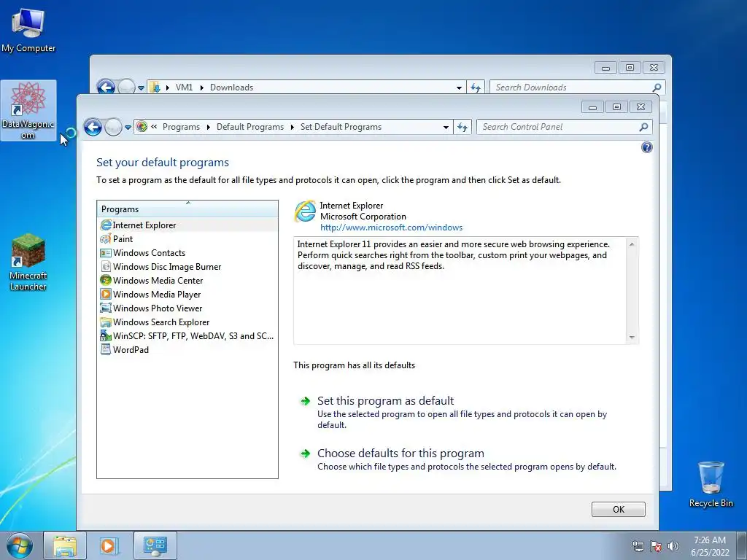Click Choose defaults for this program
Screen dimensions: 747x560
click(400, 453)
